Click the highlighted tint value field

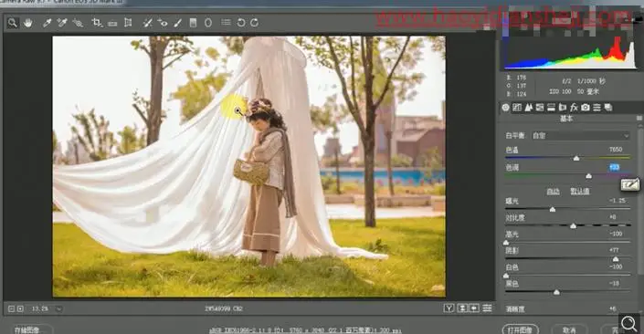tap(615, 167)
